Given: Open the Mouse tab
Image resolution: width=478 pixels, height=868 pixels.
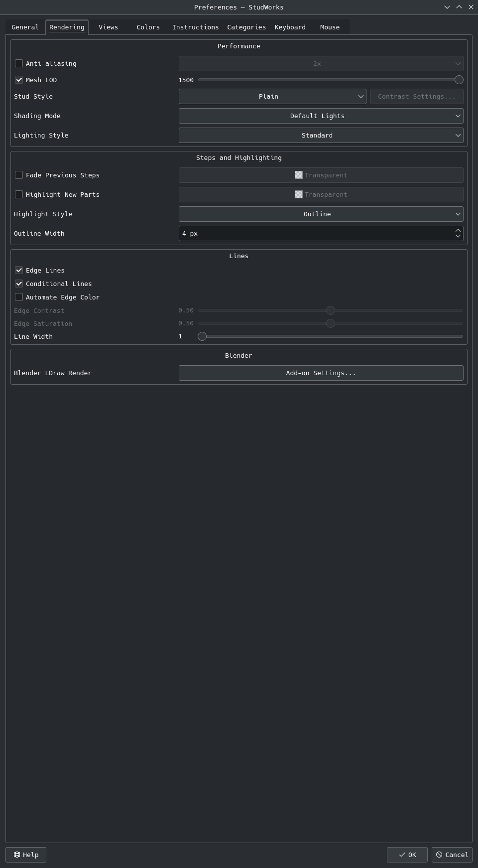Looking at the screenshot, I should coord(330,27).
